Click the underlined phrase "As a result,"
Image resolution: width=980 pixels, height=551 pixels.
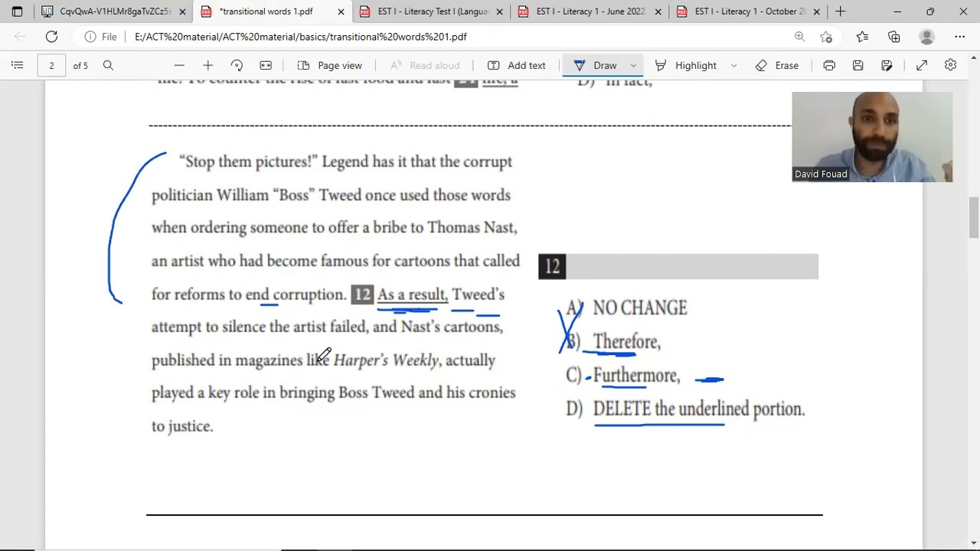(x=412, y=295)
